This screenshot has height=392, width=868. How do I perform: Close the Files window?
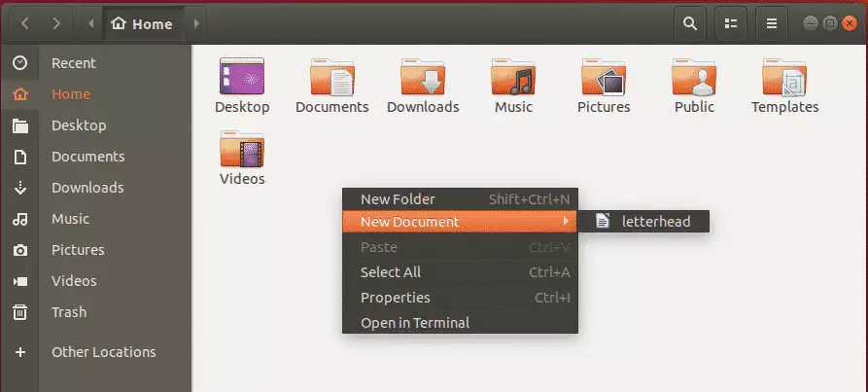click(x=850, y=23)
